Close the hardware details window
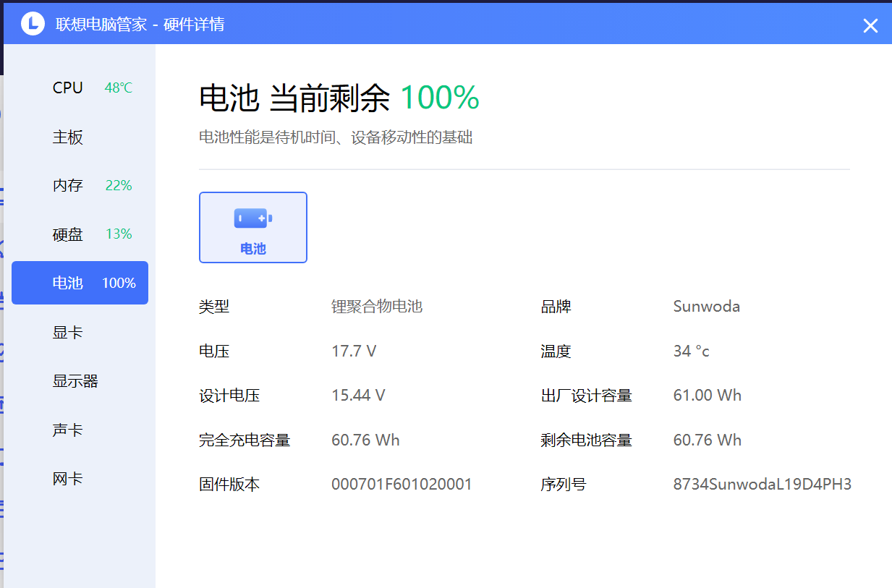The width and height of the screenshot is (892, 588). point(870,25)
